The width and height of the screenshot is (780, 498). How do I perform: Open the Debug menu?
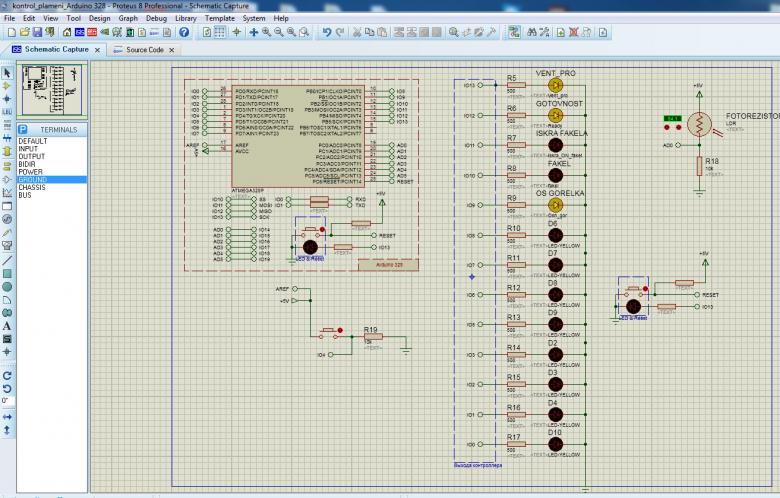(x=156, y=18)
